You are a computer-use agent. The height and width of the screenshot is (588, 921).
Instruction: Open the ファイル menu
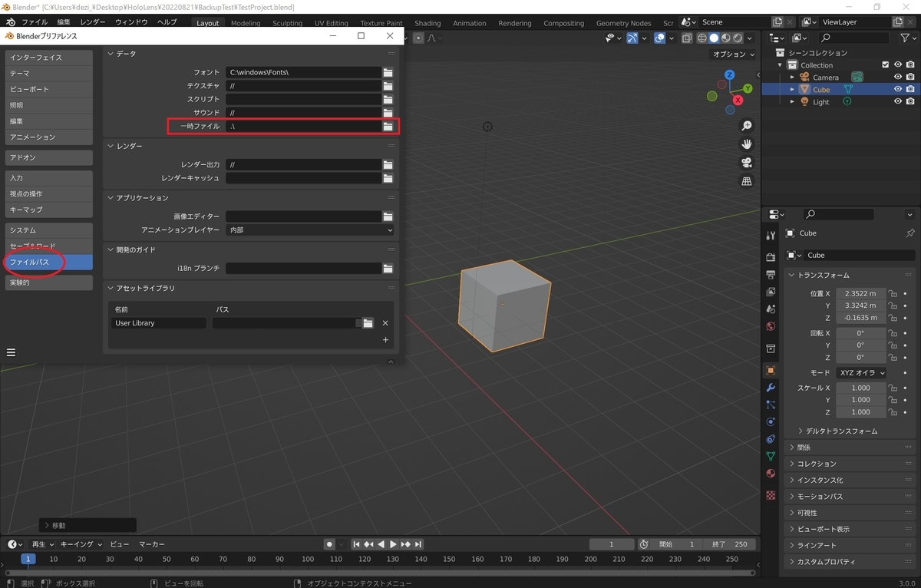click(35, 22)
